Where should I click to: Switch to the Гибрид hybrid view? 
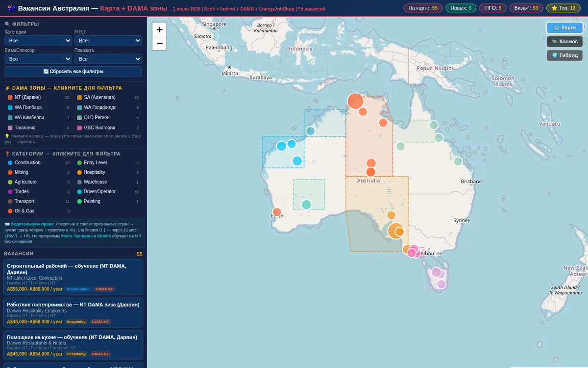(x=564, y=55)
